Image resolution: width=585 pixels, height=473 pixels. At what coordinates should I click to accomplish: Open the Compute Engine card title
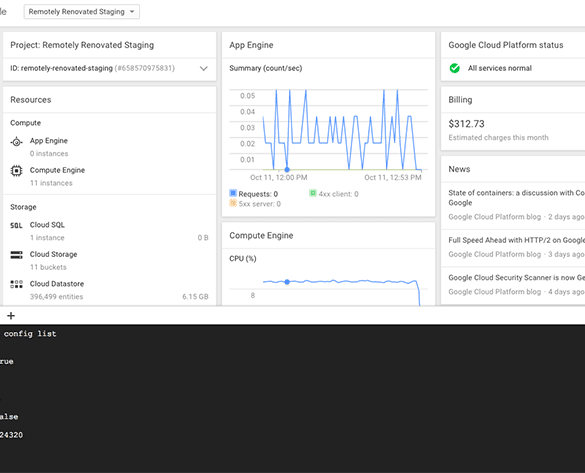pos(261,235)
